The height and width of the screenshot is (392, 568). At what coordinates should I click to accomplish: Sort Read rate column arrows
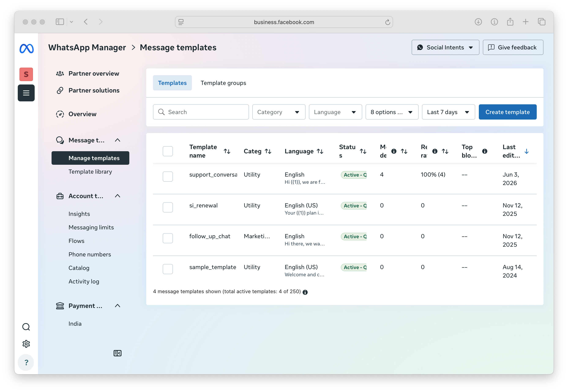point(445,151)
